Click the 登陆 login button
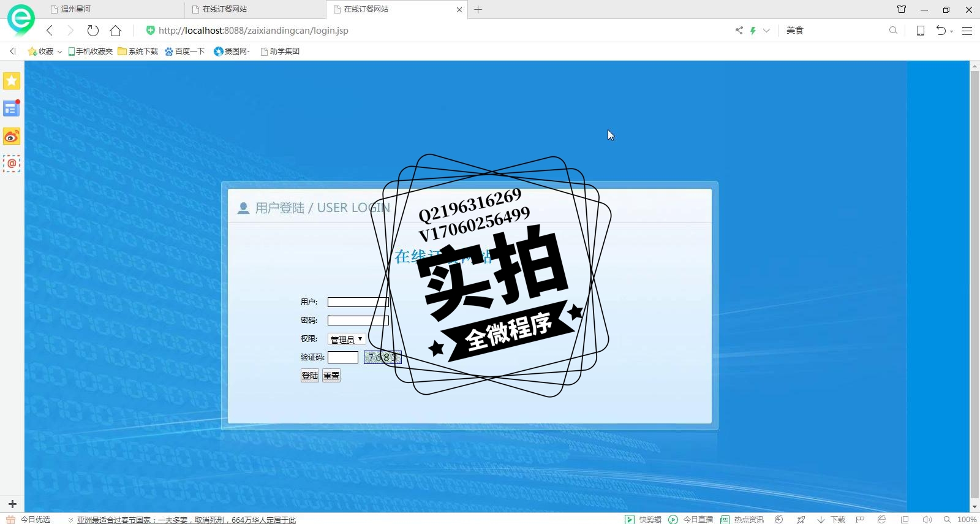The height and width of the screenshot is (524, 980). point(310,376)
